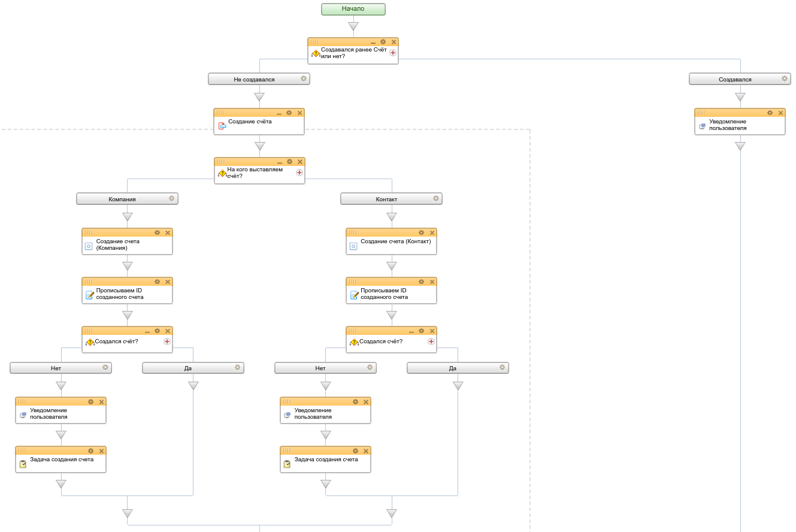Image resolution: width=796 pixels, height=532 pixels.
Task: Delete the 'Создавался ранее Счёт или нет?' block
Action: click(394, 42)
